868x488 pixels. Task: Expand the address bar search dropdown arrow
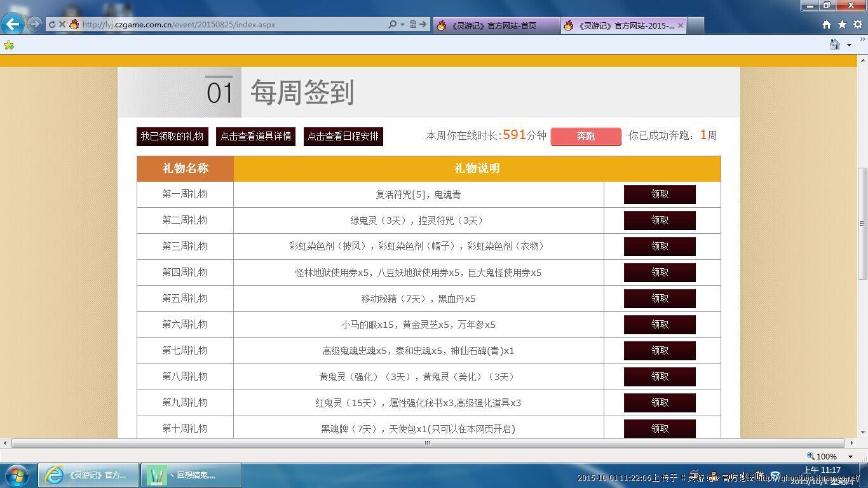(x=402, y=25)
